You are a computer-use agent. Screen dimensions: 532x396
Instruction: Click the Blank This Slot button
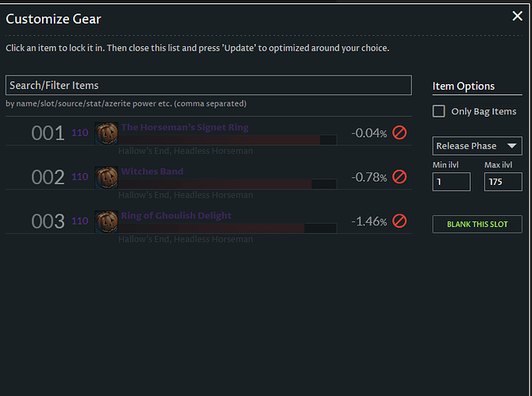coord(477,224)
